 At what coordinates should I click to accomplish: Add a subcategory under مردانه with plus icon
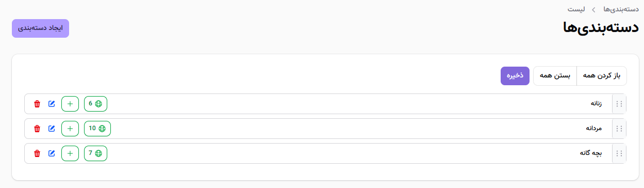[70, 129]
